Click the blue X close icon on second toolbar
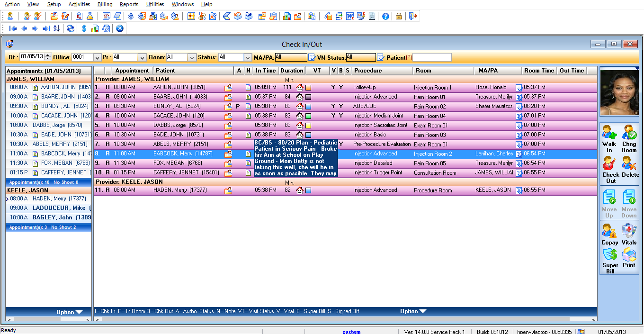The height and width of the screenshot is (334, 644). click(120, 28)
